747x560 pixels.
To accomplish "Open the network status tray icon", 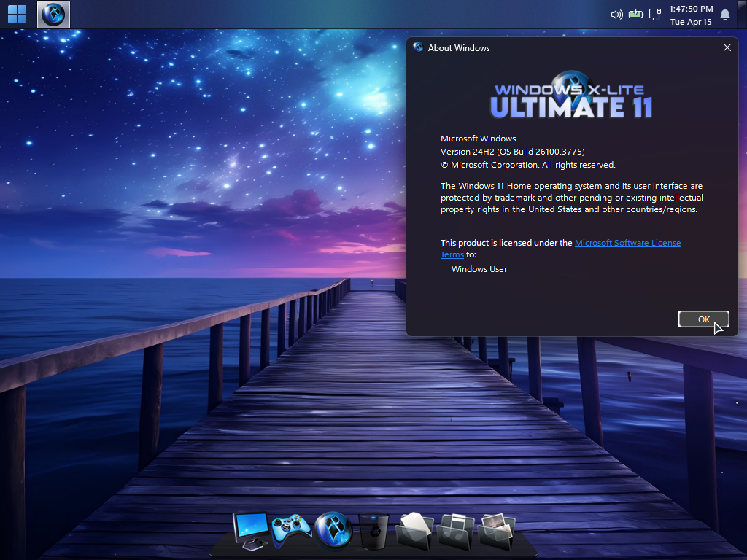I will pyautogui.click(x=655, y=15).
